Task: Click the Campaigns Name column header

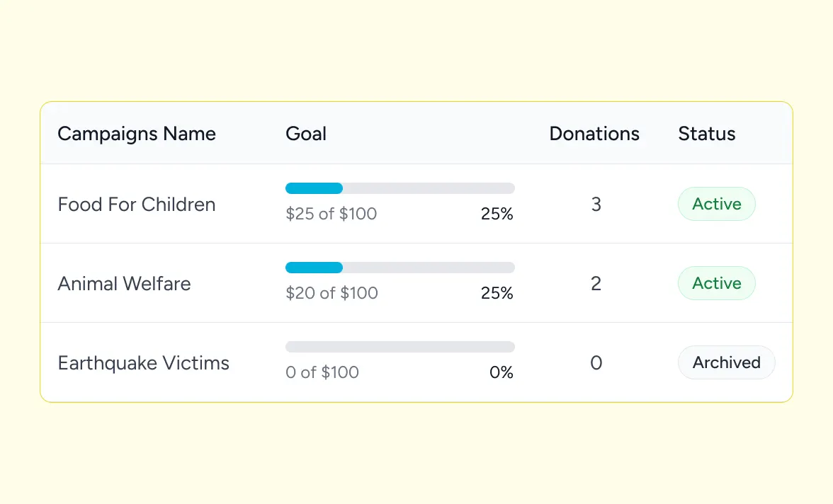Action: pyautogui.click(x=137, y=134)
